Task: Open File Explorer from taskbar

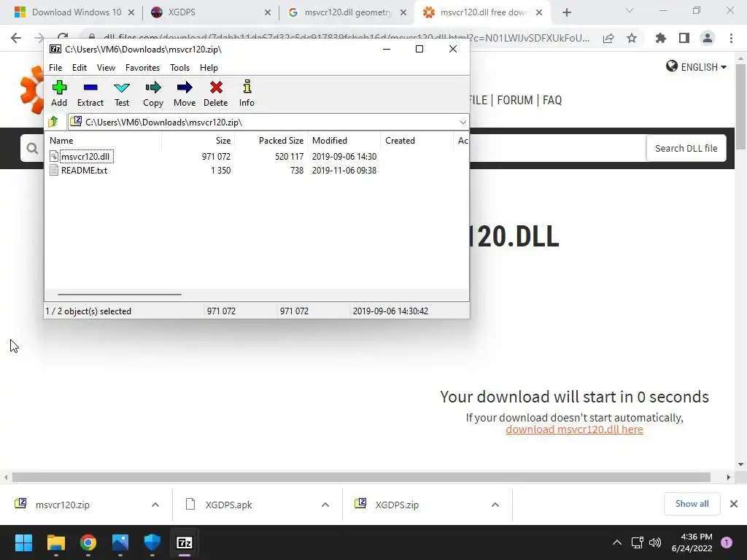Action: click(55, 542)
